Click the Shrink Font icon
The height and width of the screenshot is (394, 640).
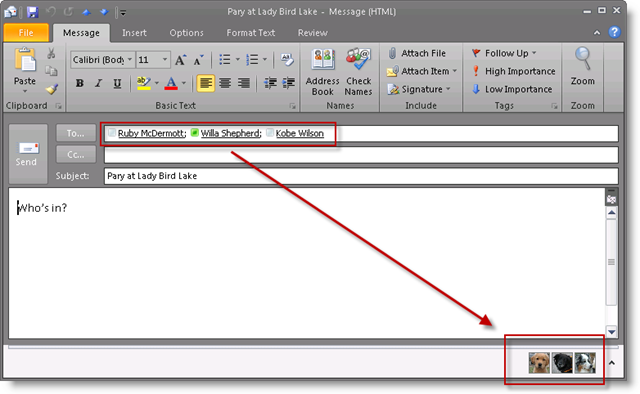pyautogui.click(x=198, y=60)
